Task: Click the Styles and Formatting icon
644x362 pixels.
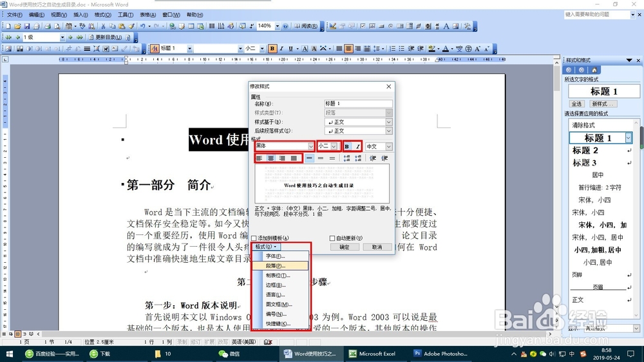Action: click(x=155, y=48)
